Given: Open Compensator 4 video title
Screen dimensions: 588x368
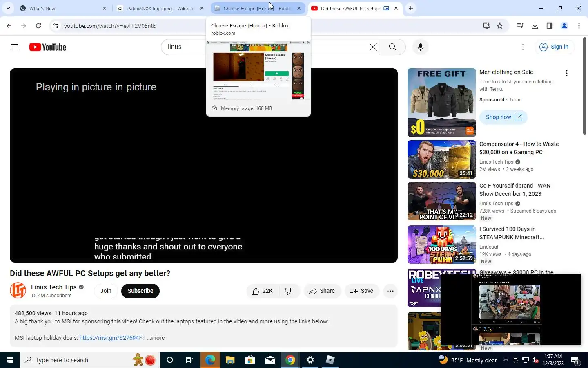Looking at the screenshot, I should tap(519, 148).
